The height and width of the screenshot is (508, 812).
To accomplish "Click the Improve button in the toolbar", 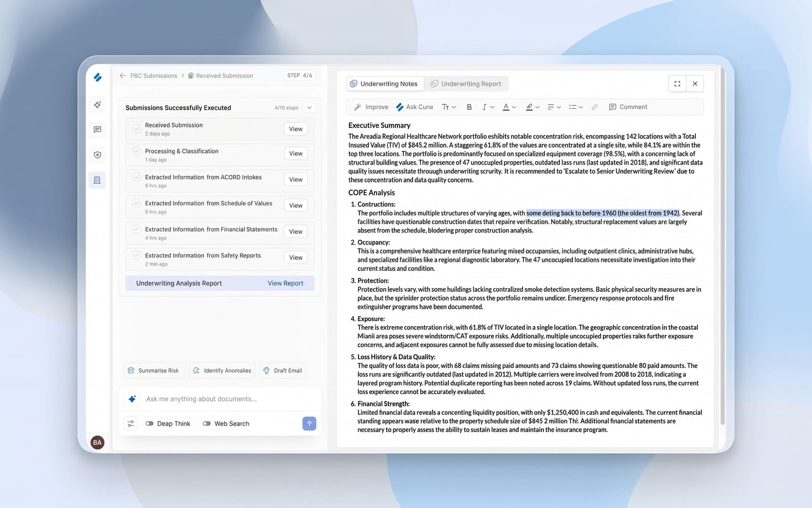I will 371,107.
